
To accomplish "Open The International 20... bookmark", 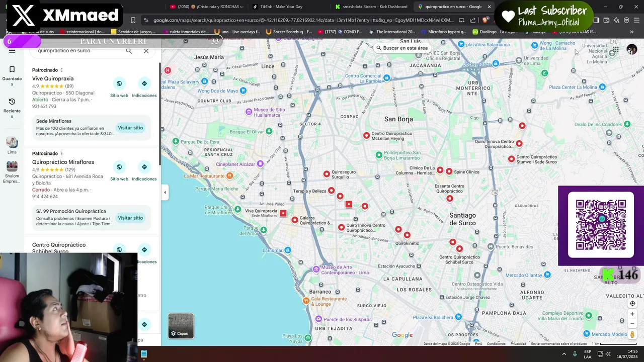I will click(x=392, y=32).
